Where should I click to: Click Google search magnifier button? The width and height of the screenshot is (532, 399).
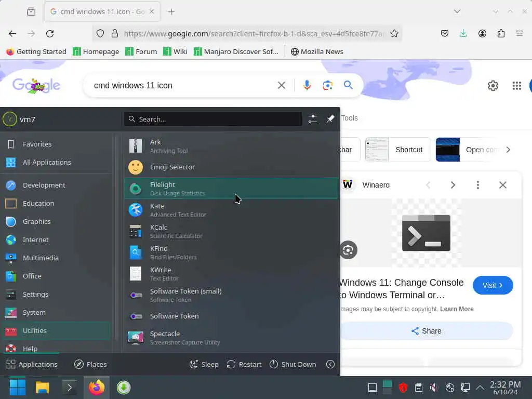pyautogui.click(x=348, y=85)
